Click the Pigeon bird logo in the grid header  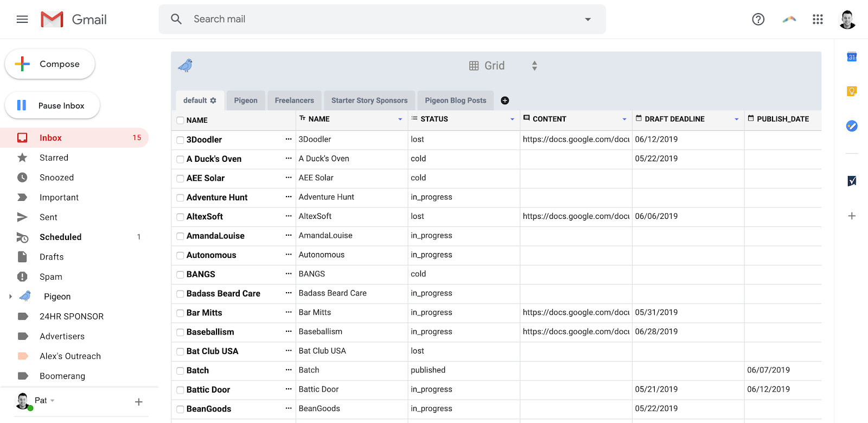(186, 66)
